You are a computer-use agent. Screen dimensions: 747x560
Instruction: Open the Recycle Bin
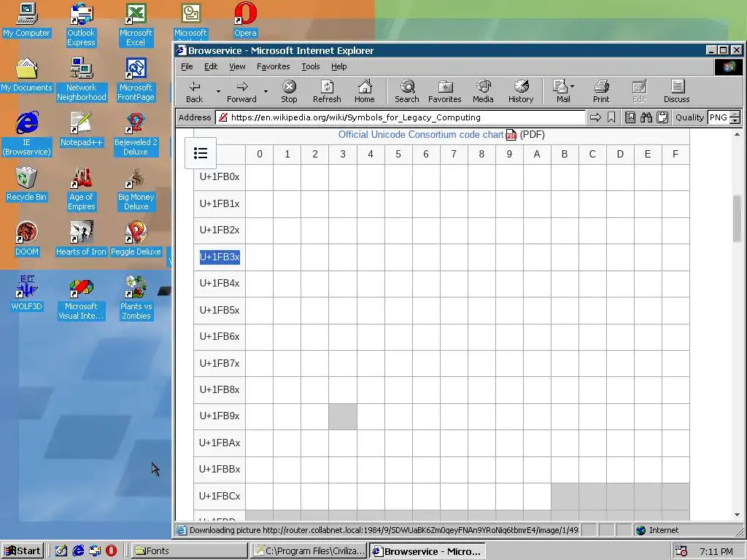pos(27,184)
